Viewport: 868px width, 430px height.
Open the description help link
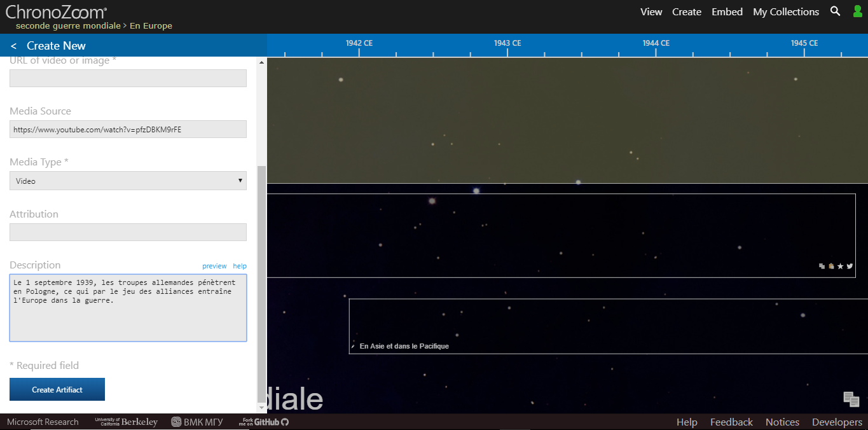point(240,266)
